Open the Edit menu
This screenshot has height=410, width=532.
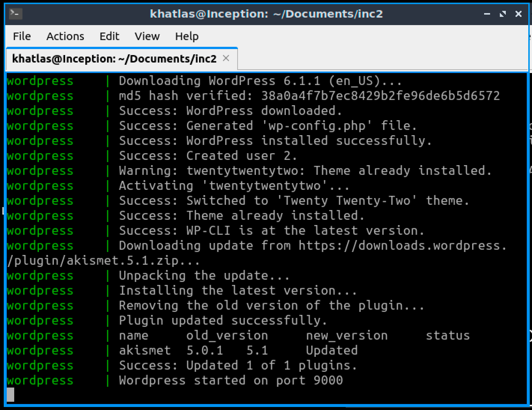tap(109, 36)
